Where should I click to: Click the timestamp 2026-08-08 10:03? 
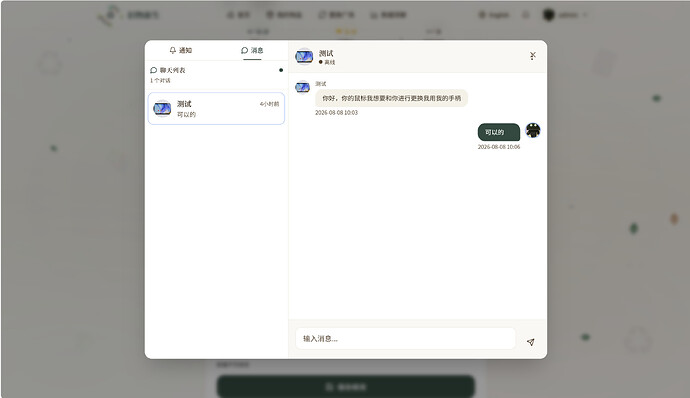[336, 113]
